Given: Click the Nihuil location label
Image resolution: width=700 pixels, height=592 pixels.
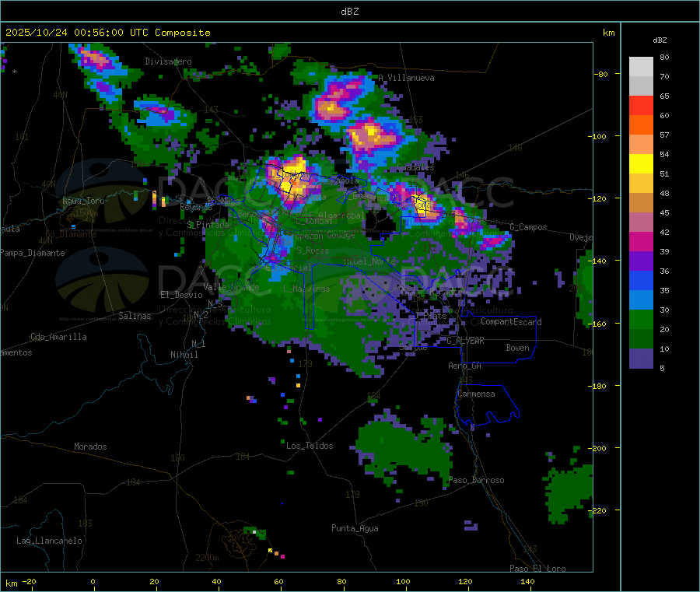Looking at the screenshot, I should pos(184,355).
